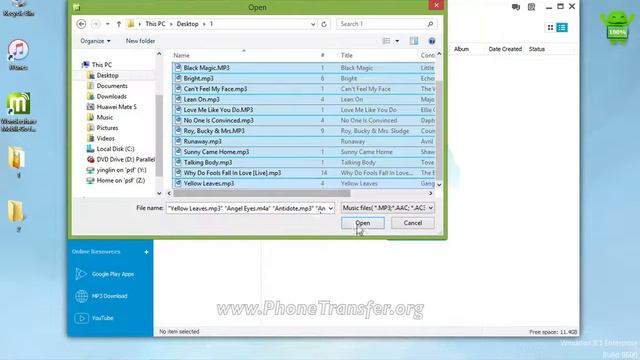Open the Organize menu
Viewport: 640px width, 360px height.
95,41
